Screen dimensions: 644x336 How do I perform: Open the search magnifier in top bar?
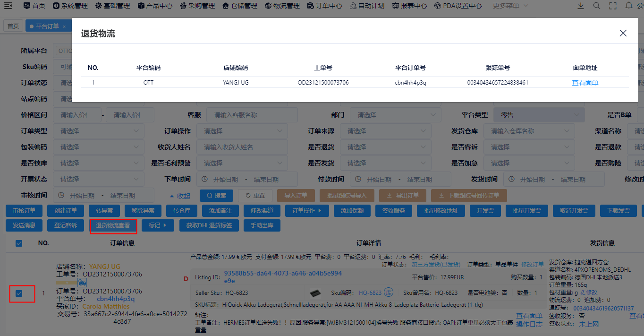pyautogui.click(x=597, y=6)
